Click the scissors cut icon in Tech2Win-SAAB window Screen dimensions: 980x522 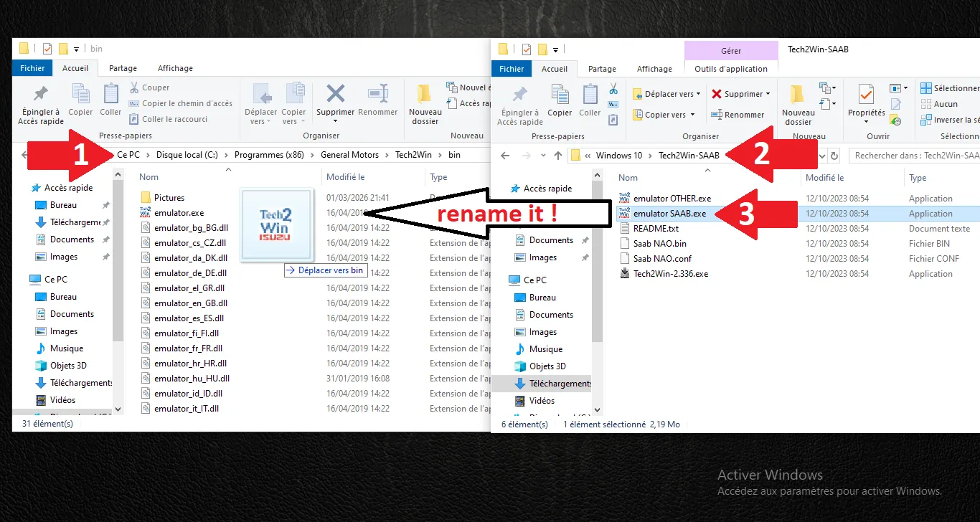click(x=613, y=89)
